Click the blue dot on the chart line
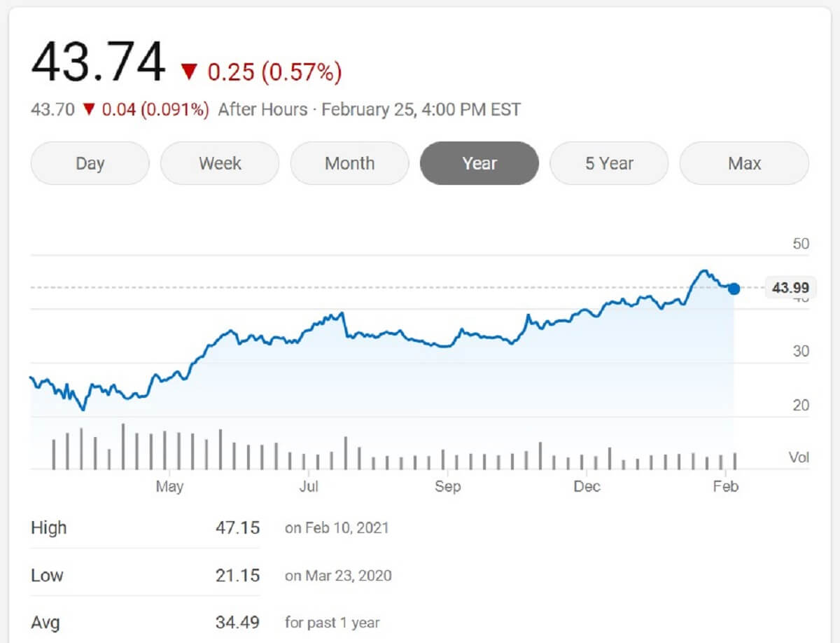840x643 pixels. tap(734, 289)
